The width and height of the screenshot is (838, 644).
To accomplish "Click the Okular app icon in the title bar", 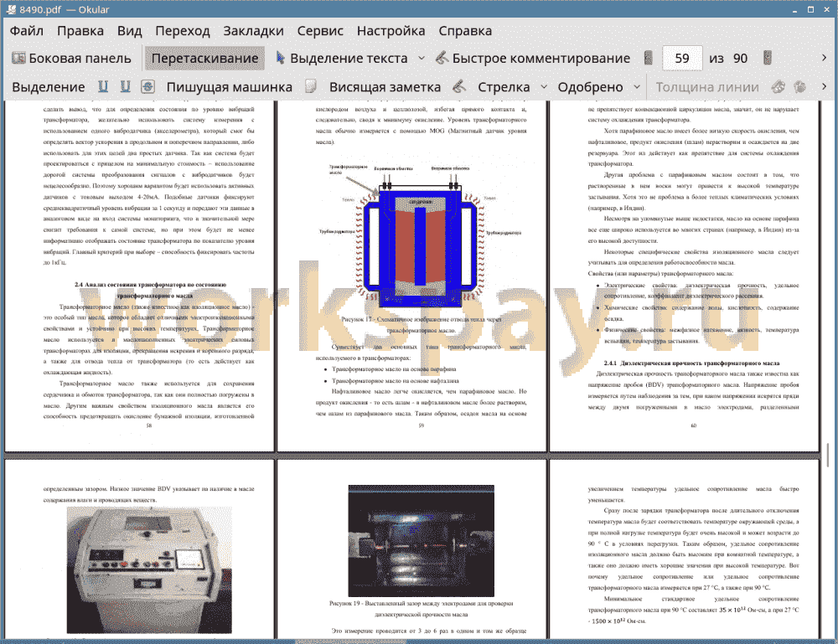I will pos(11,9).
